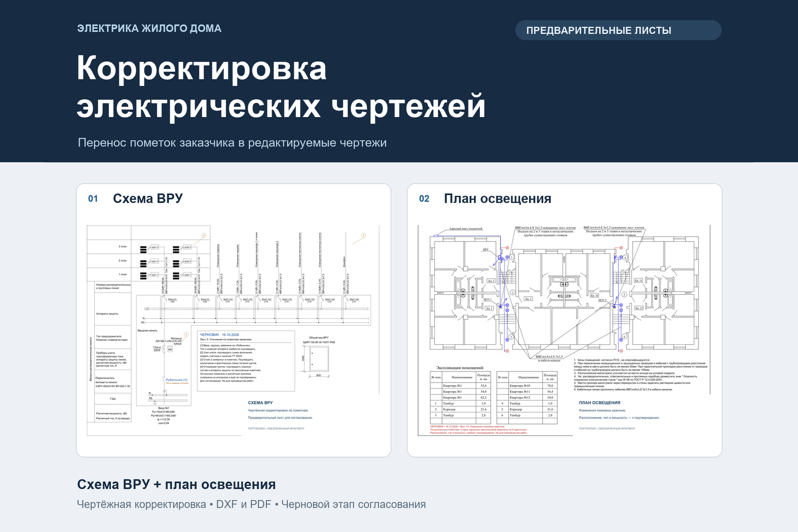Click the «Предварительный лист для согласования.» line
798x532 pixels.
pos(280,418)
